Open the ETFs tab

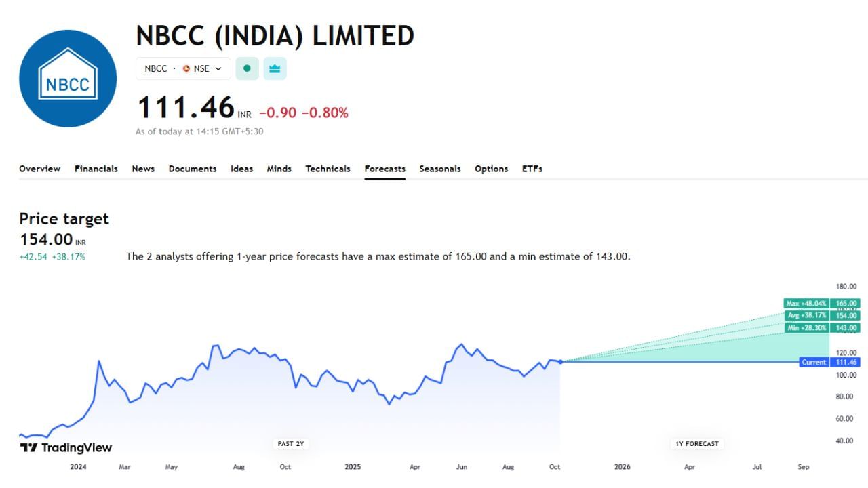tap(532, 169)
